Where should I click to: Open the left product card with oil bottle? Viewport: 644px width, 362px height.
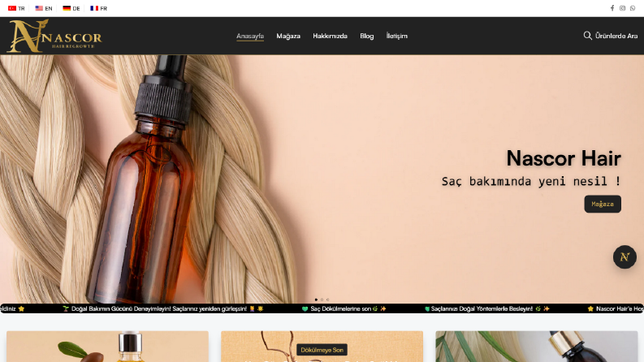click(x=108, y=347)
